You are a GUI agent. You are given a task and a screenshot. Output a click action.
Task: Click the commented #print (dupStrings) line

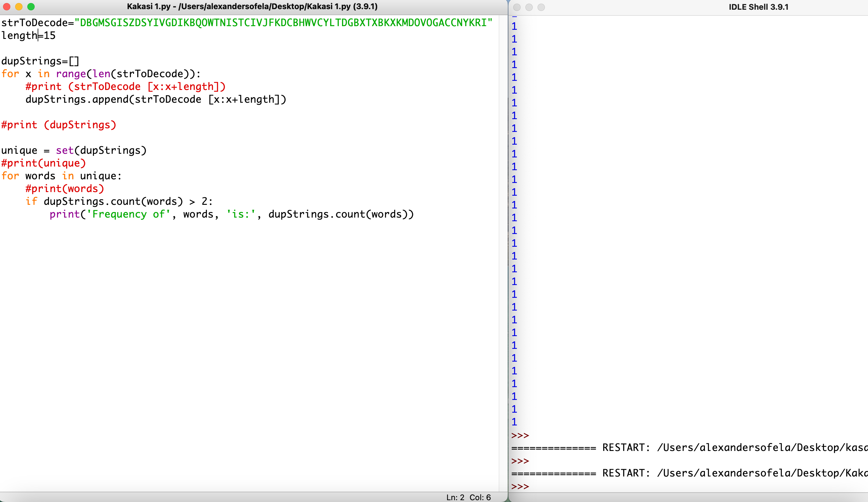pyautogui.click(x=59, y=125)
